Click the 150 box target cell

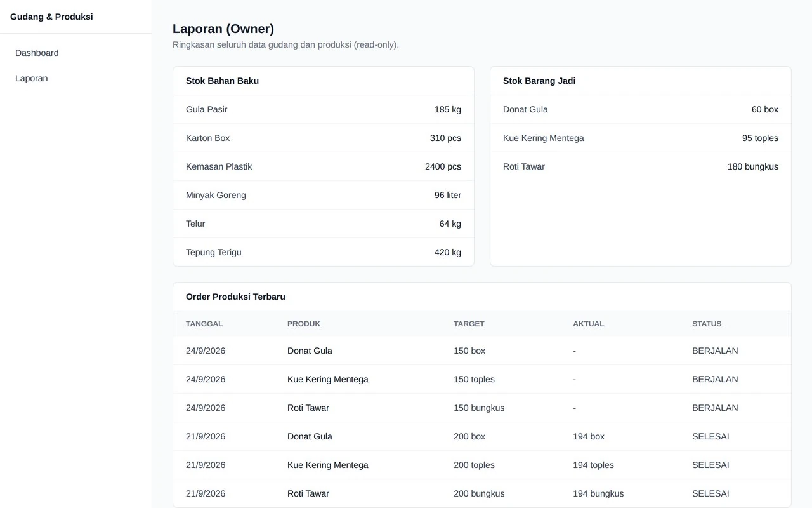tap(469, 351)
